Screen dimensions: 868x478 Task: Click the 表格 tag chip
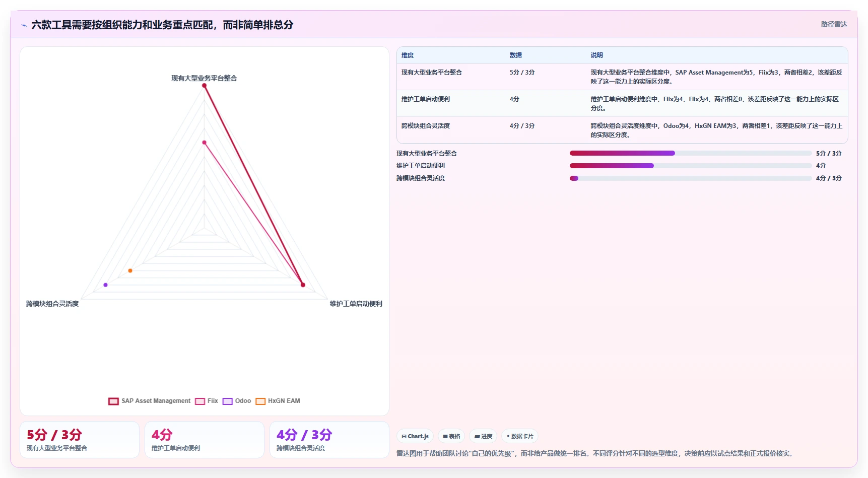point(451,436)
